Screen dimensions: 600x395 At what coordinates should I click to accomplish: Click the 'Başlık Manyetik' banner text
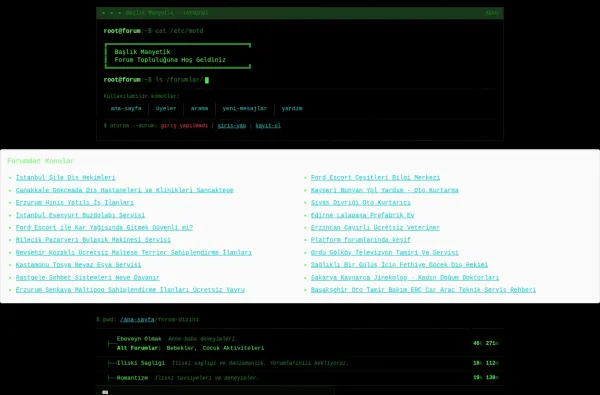tap(142, 52)
